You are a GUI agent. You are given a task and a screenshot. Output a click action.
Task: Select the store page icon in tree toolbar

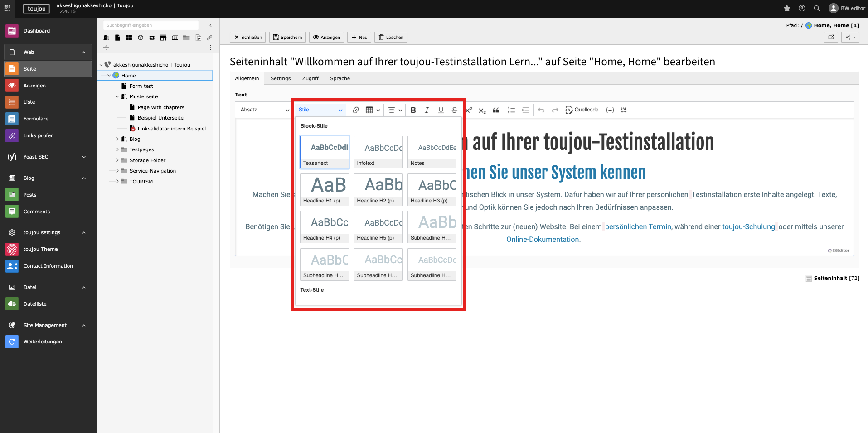click(163, 38)
